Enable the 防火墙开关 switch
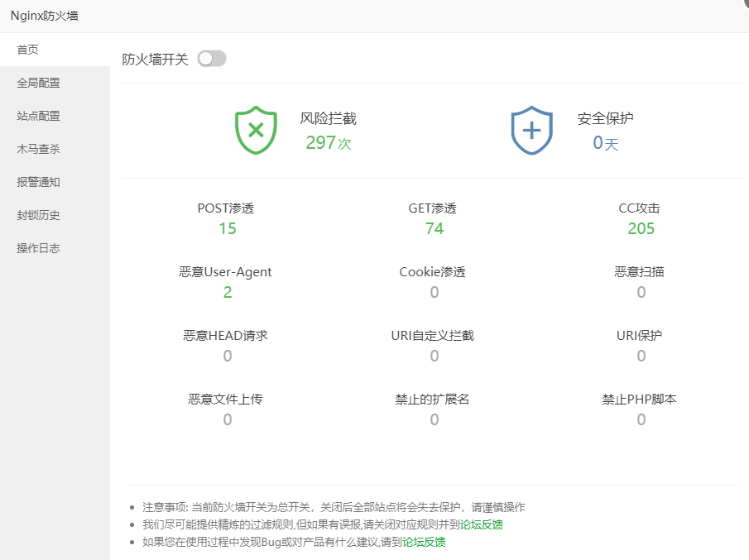This screenshot has height=560, width=749. point(211,58)
